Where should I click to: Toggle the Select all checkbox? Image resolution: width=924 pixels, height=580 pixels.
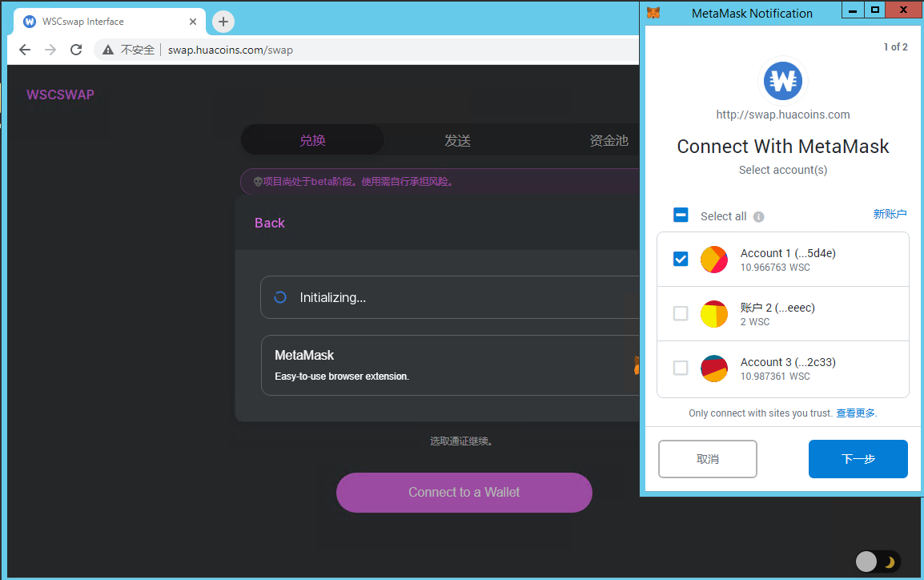point(681,215)
